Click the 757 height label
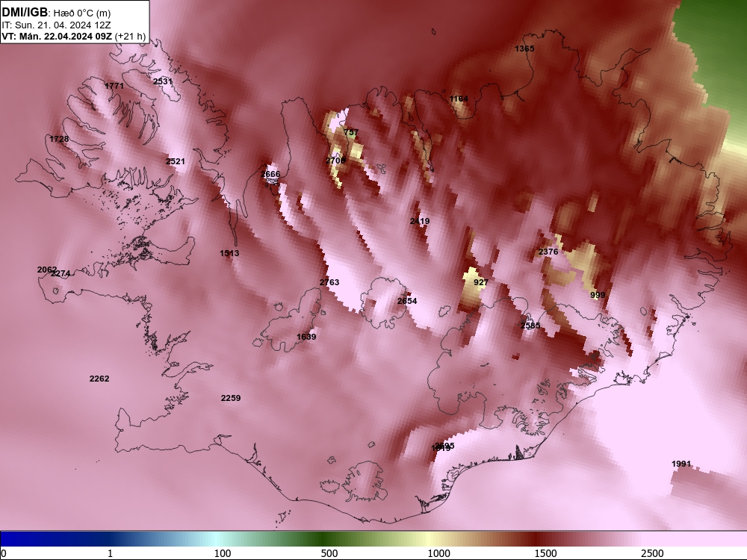Screen dimensions: 747x560 click(351, 132)
